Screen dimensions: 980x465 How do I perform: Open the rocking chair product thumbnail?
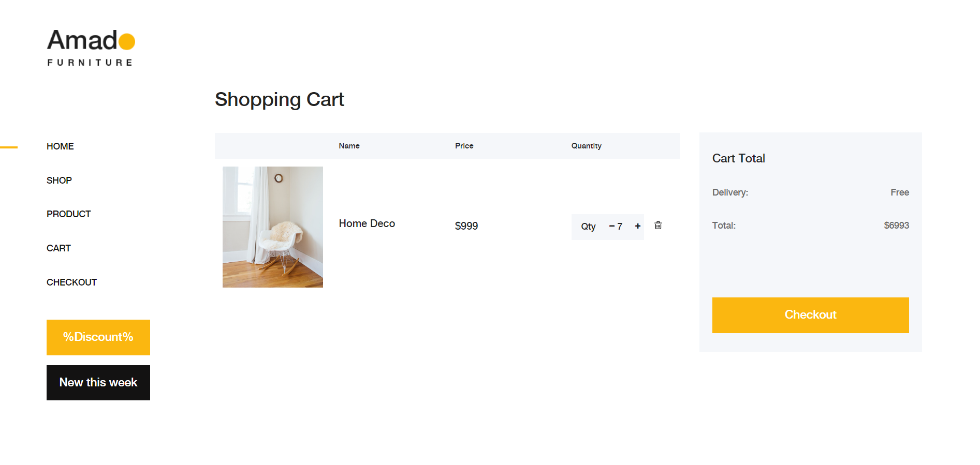pyautogui.click(x=273, y=227)
